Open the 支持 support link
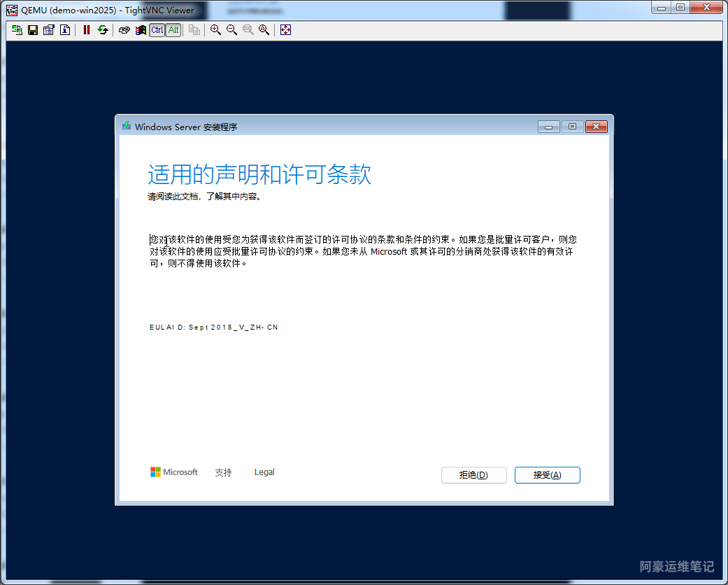The height and width of the screenshot is (585, 728). 223,473
